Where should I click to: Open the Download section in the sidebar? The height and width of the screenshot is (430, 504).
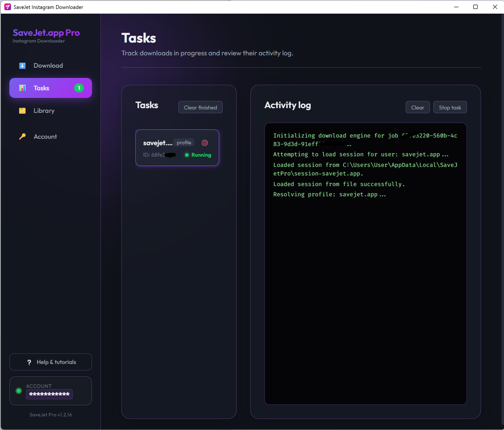[51, 66]
